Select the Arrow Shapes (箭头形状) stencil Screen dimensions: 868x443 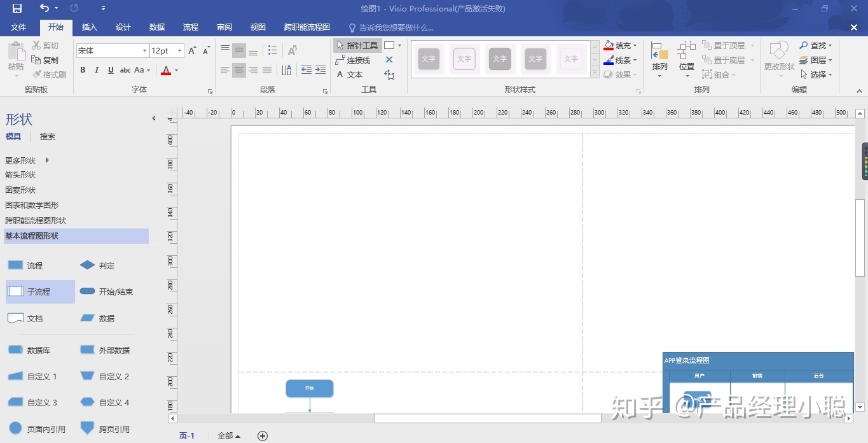[x=20, y=174]
